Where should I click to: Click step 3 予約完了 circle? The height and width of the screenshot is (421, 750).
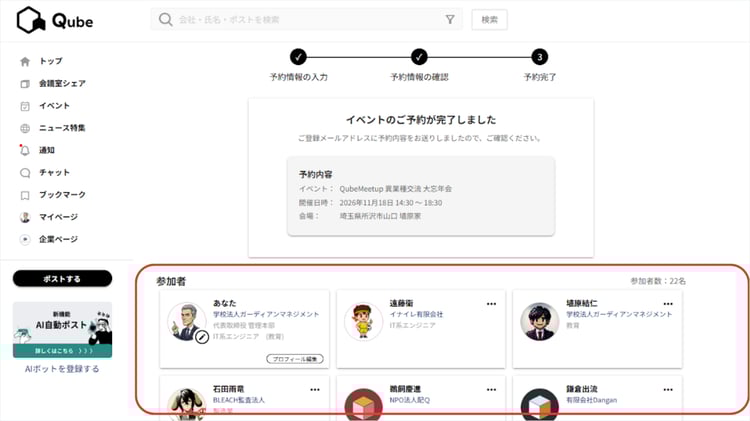tap(540, 57)
